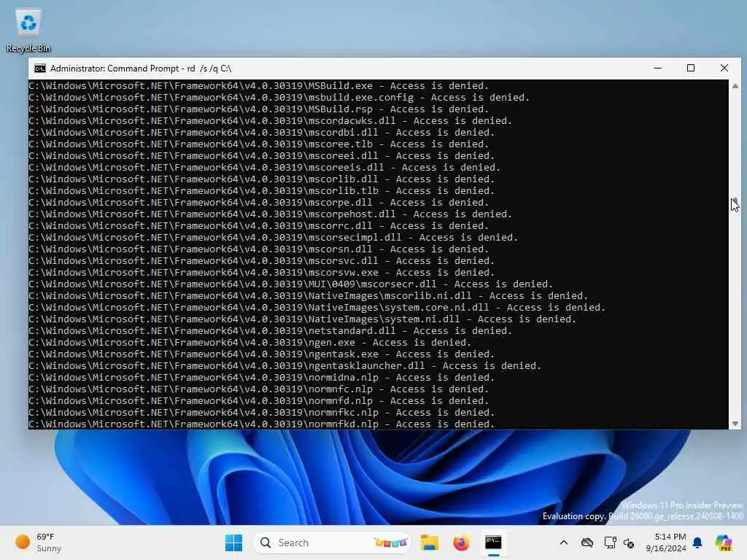Screen dimensions: 747x560
Task: Click the line containing msbuild.exe.config
Action: [279, 98]
